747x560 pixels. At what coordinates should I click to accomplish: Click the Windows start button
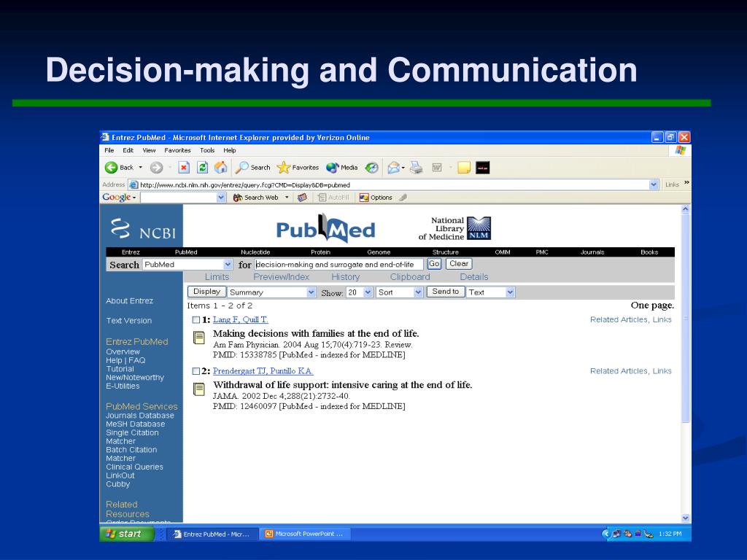pyautogui.click(x=126, y=534)
